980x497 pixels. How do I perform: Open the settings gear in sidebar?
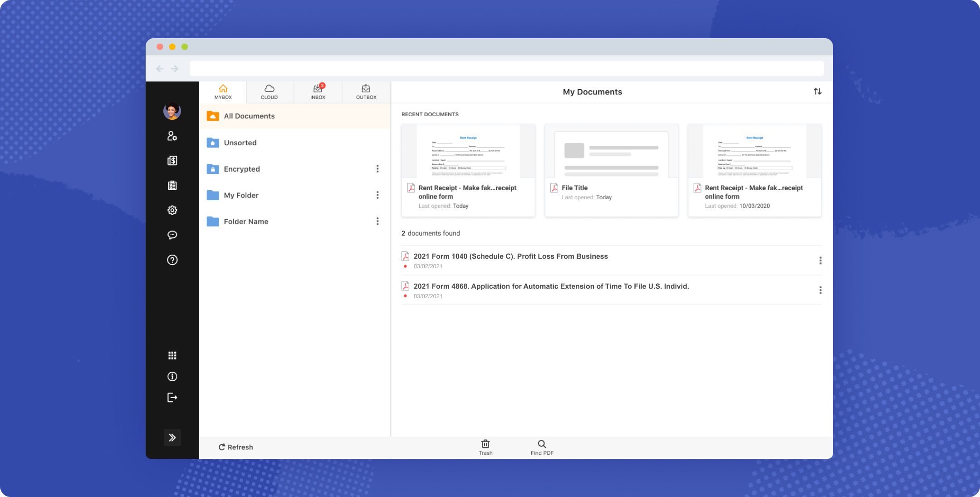click(172, 210)
